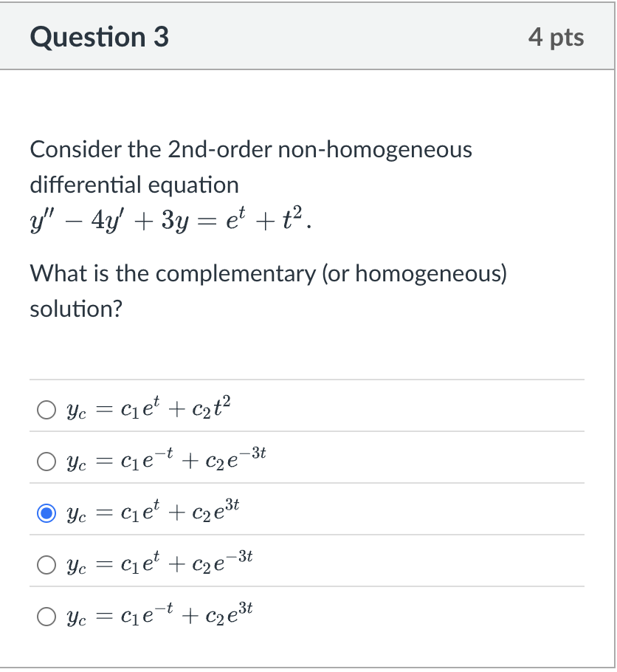Click the gray question header bar
617x672 pixels.
click(x=308, y=36)
